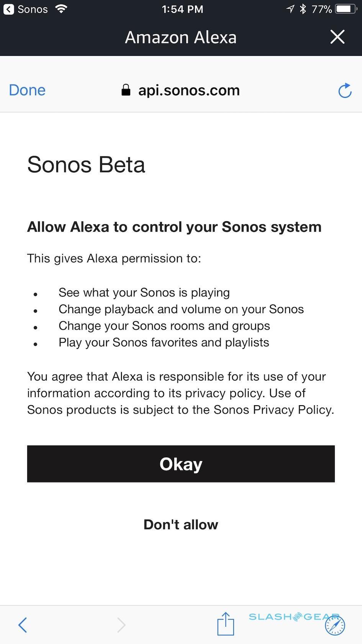The image size is (362, 644).
Task: Tap the Bluetooth status icon
Action: tap(303, 9)
